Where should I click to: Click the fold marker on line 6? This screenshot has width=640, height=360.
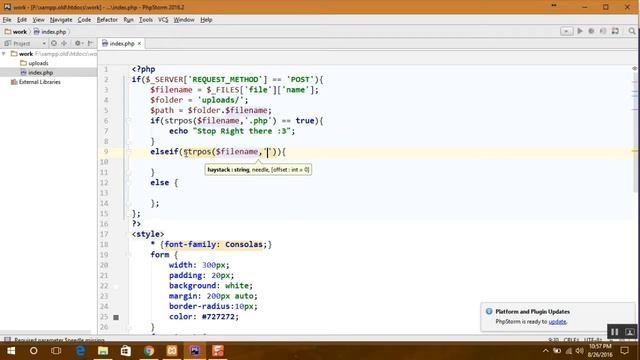(128, 120)
